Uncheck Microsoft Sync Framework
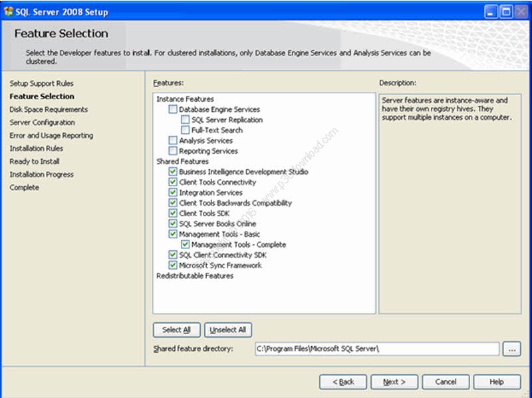The height and width of the screenshot is (398, 532). click(173, 265)
